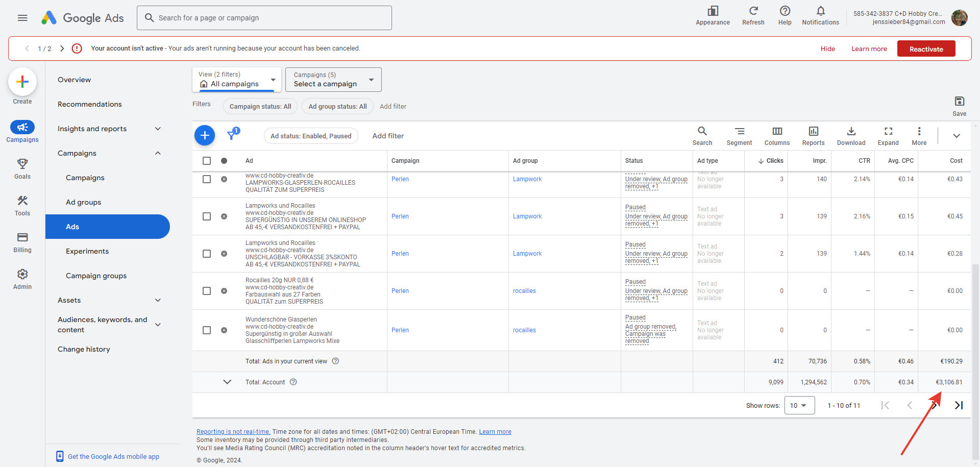Open the Help menu
The height and width of the screenshot is (467, 980).
[x=785, y=15]
